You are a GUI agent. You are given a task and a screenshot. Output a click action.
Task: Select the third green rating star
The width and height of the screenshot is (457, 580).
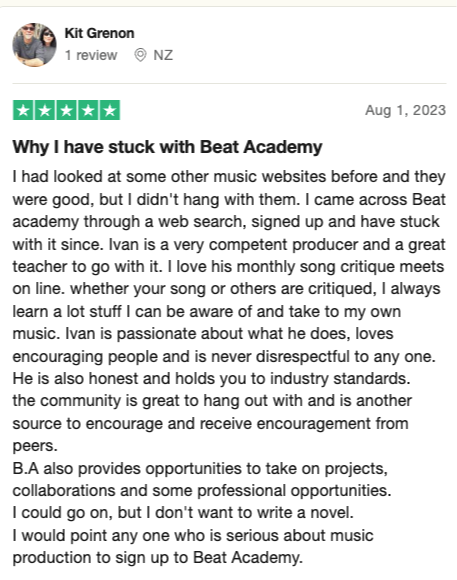(67, 110)
